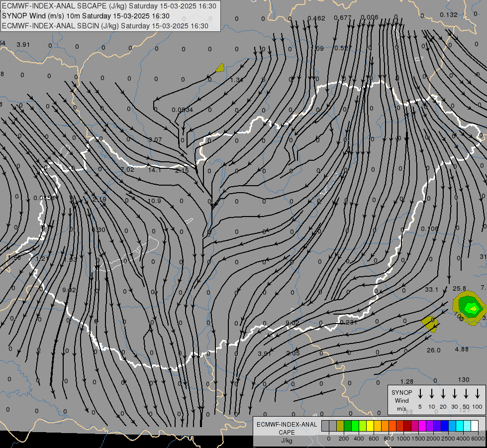Click the 200 tick label on CAPE scale
This screenshot has width=487, height=448.
click(x=344, y=439)
